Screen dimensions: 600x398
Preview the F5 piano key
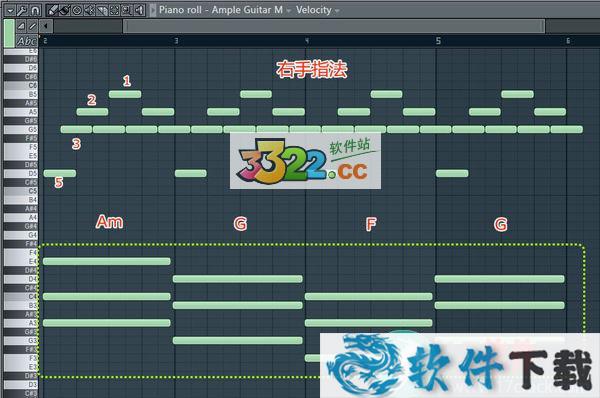coord(21,147)
